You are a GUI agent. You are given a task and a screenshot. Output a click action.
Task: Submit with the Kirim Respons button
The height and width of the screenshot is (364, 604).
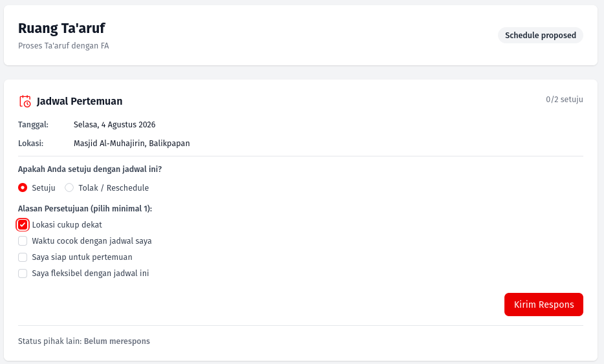543,305
